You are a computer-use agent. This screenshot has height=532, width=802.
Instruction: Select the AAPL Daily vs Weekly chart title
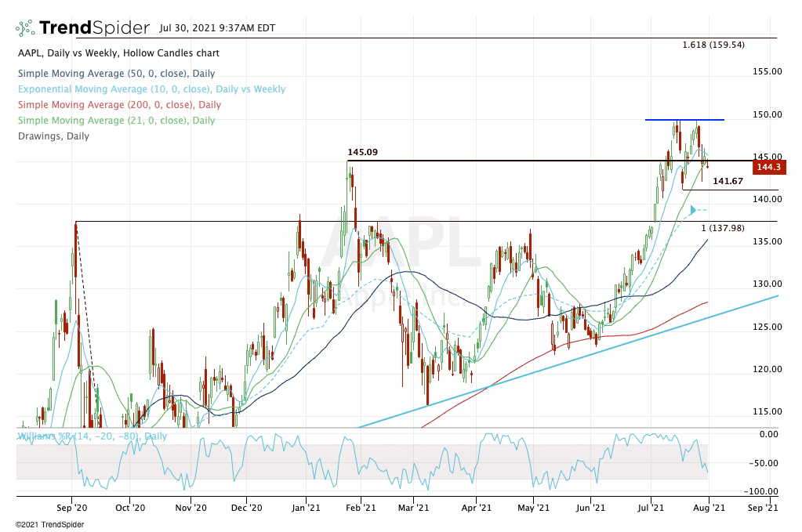118,53
